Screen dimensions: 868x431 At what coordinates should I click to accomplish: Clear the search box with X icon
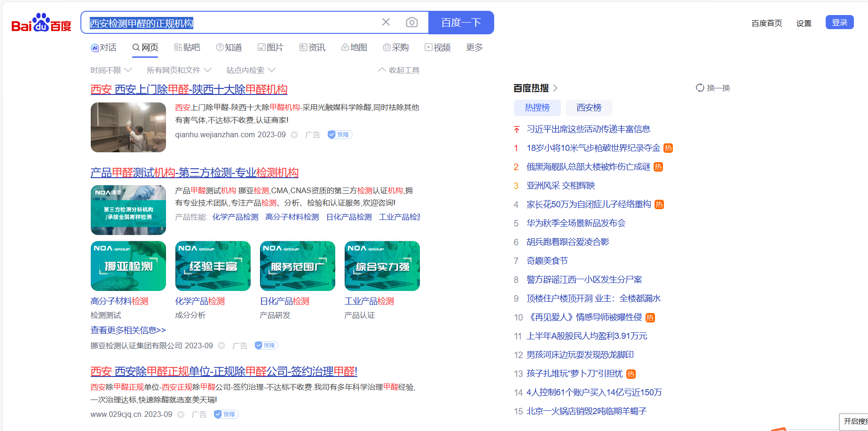pyautogui.click(x=386, y=22)
